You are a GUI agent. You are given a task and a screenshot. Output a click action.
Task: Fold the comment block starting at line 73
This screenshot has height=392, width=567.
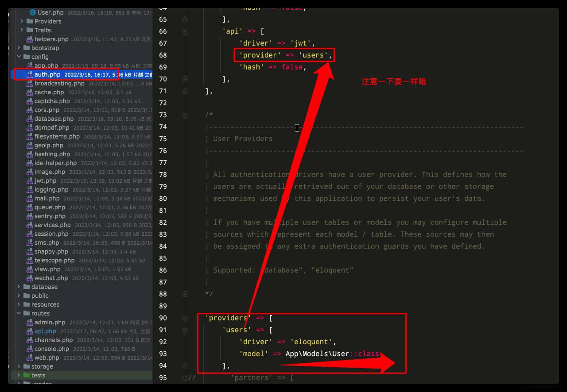185,115
